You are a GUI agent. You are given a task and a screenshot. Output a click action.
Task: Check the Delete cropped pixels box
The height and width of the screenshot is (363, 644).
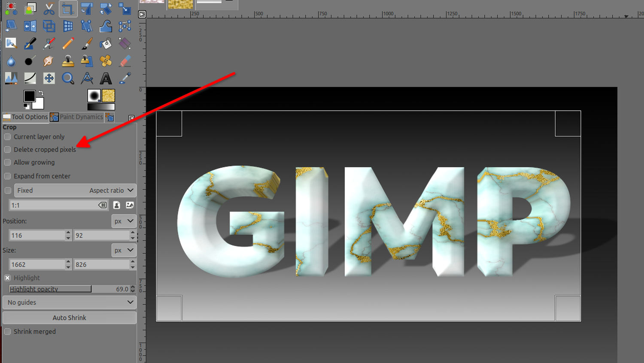pyautogui.click(x=7, y=149)
